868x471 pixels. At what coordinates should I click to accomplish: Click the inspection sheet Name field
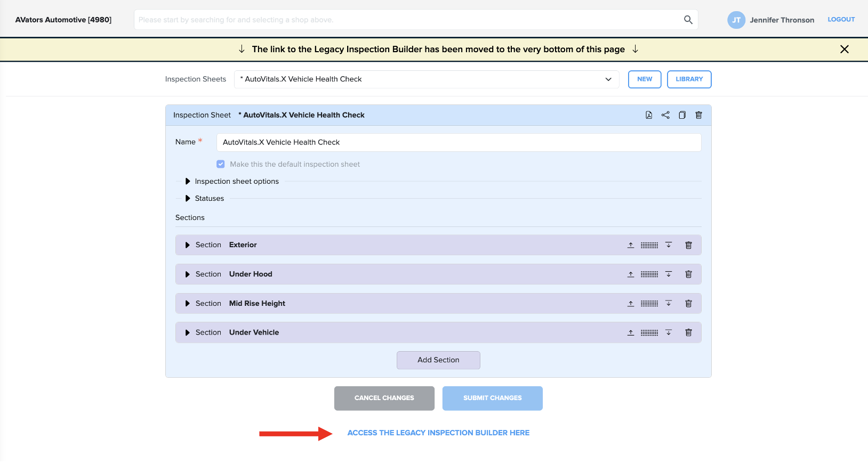pos(459,142)
